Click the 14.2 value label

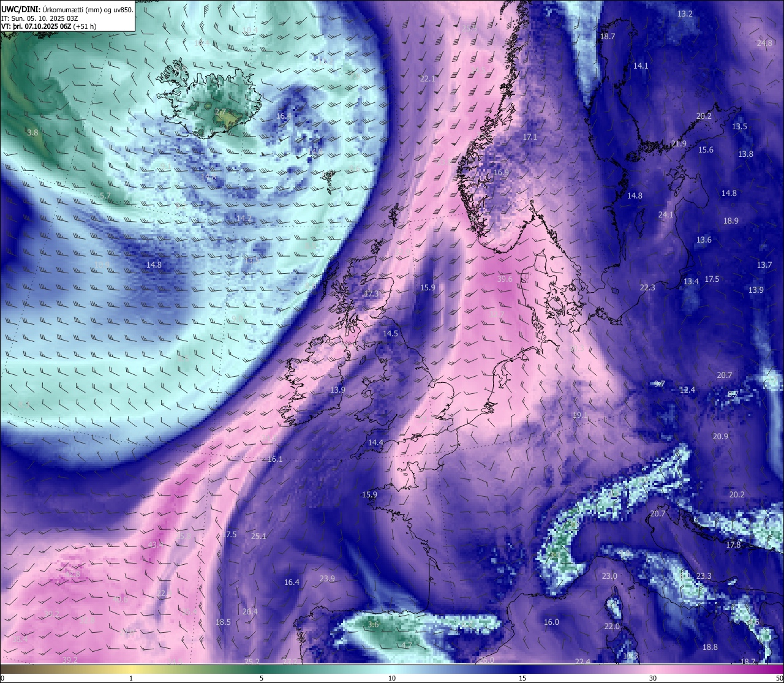coord(244,218)
